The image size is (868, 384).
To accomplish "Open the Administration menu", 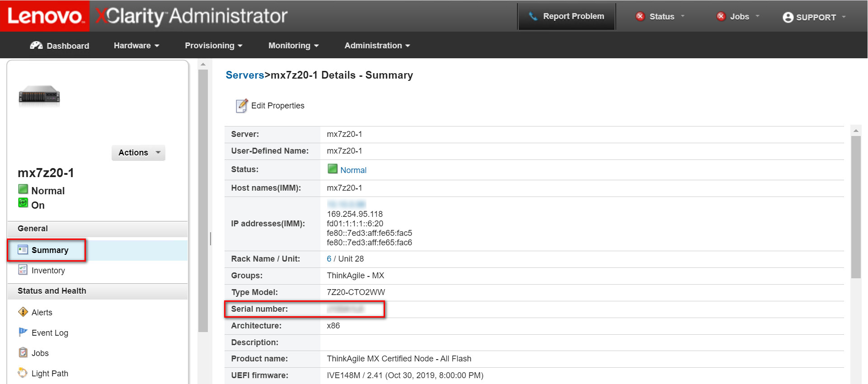I will (377, 46).
